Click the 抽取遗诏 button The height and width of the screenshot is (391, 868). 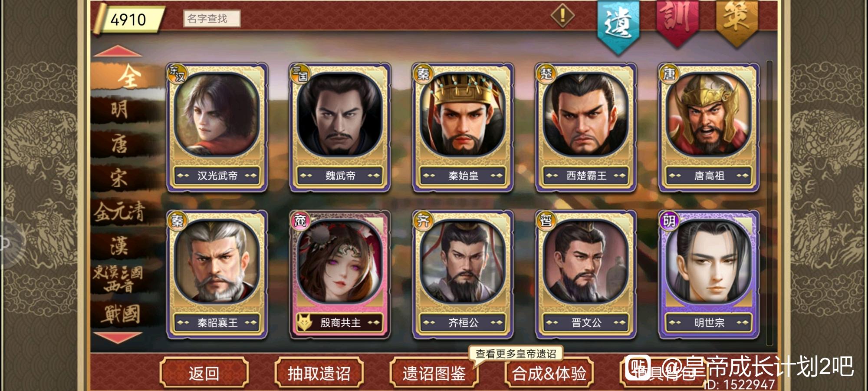click(319, 373)
